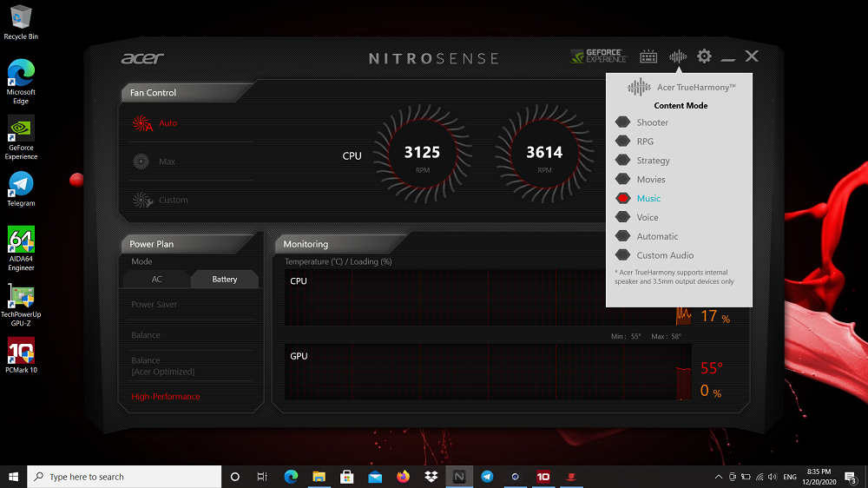
Task: Open TechPowerUp GPU-Z desktop shortcut
Action: click(x=21, y=305)
